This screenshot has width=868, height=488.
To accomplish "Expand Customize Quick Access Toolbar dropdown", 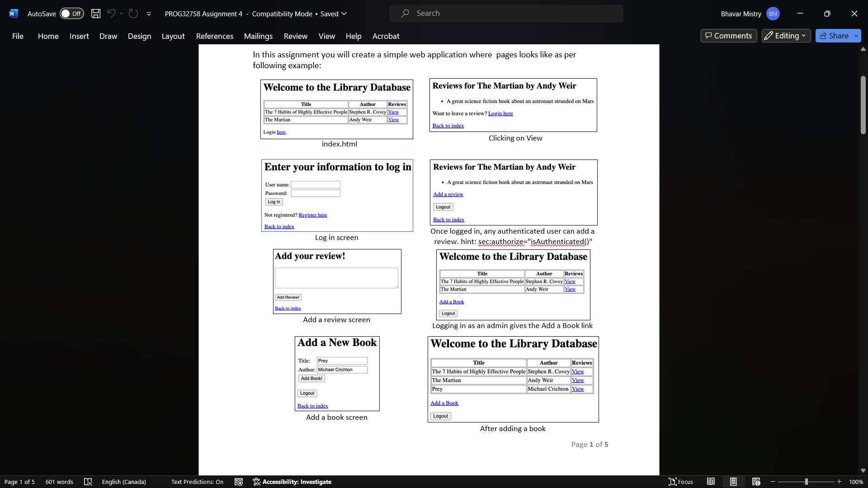I will pyautogui.click(x=149, y=14).
